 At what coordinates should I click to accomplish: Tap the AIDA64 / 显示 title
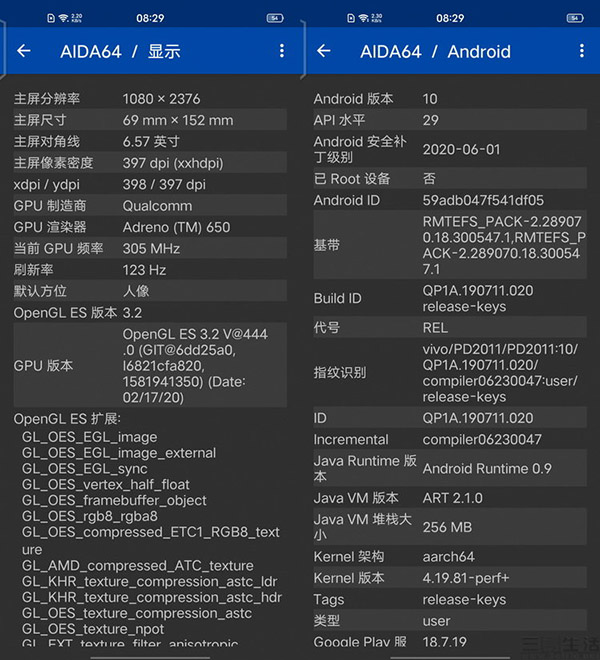click(120, 51)
